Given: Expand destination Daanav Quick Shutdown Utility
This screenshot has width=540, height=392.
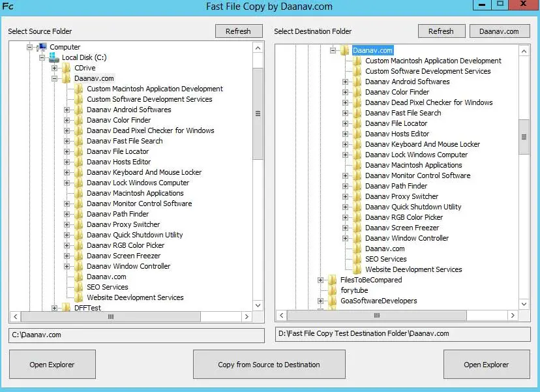Looking at the screenshot, I should tap(345, 207).
